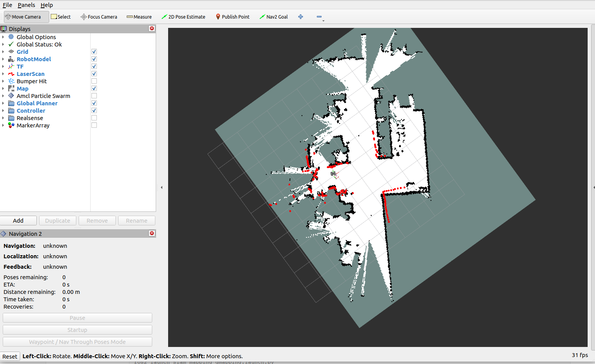Activate the 2D Pose Estimate tool
The height and width of the screenshot is (364, 595).
coord(183,17)
